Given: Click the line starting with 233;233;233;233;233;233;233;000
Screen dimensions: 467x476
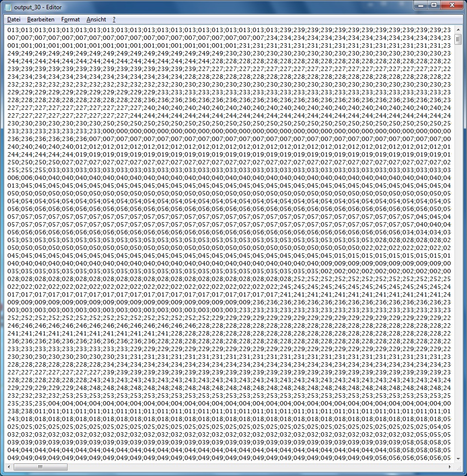Looking at the screenshot, I should (x=229, y=131).
